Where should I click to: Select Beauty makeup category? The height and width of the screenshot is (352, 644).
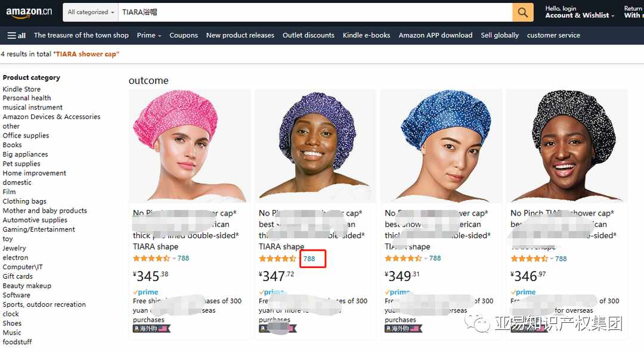pyautogui.click(x=27, y=285)
